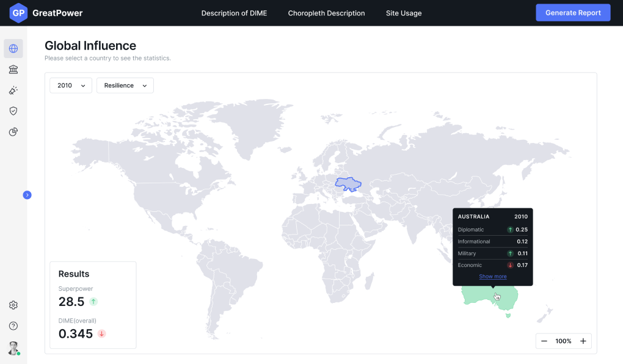Click the shield icon in the sidebar
Viewport: 623px width, 364px height.
coord(13,111)
